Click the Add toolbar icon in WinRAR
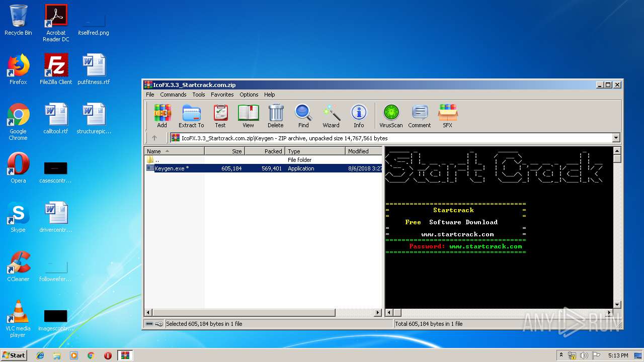644x362 pixels. (162, 116)
